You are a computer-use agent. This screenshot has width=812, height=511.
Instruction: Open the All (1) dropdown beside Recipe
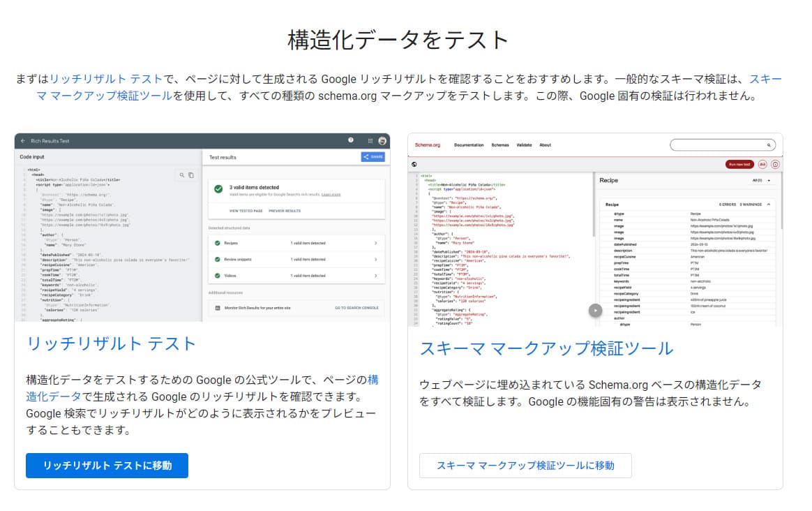click(761, 180)
